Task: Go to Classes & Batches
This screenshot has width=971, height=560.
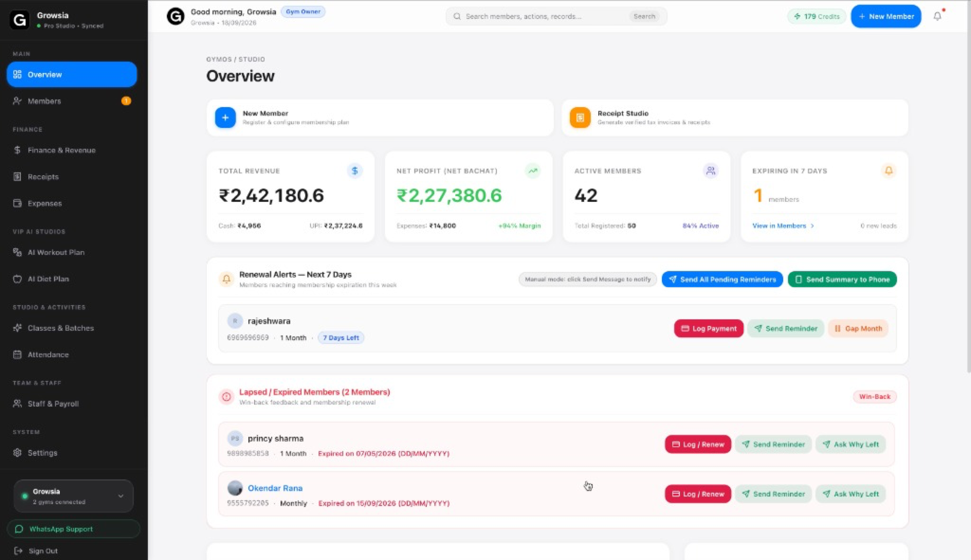Action: click(x=72, y=328)
